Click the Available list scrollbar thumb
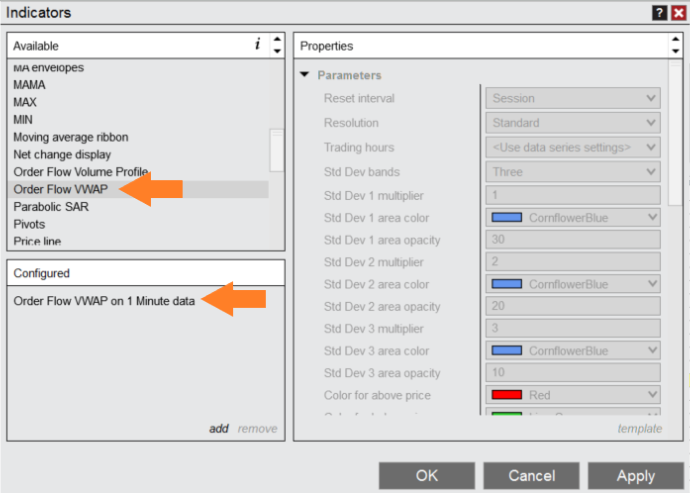Viewport: 690px width, 493px height. point(277,151)
